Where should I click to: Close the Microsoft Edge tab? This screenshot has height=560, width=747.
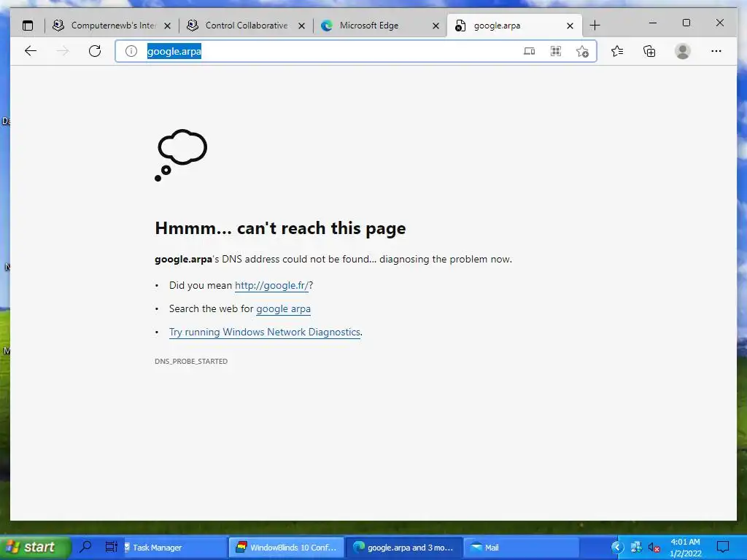point(436,26)
